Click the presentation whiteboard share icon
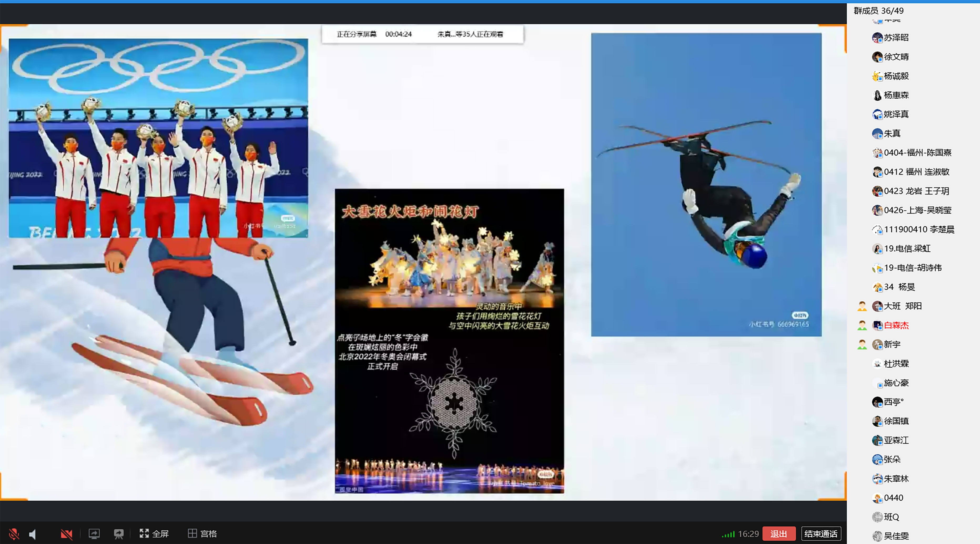Image resolution: width=980 pixels, height=544 pixels. tap(119, 534)
